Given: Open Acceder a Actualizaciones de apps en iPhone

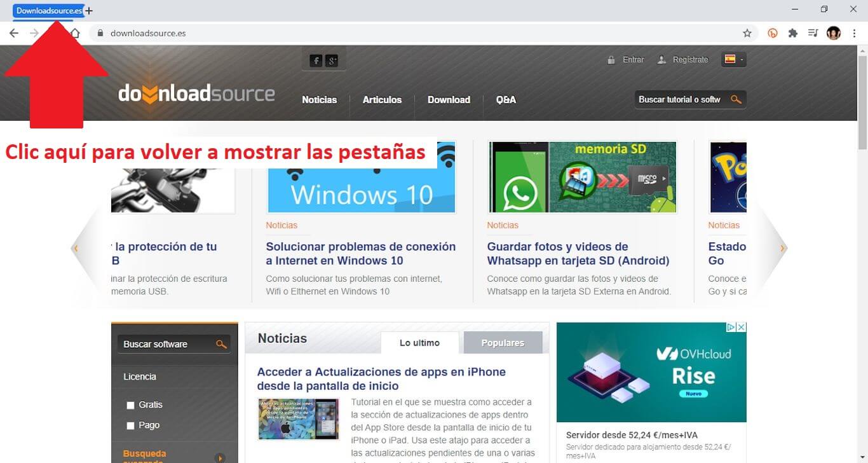Looking at the screenshot, I should (x=381, y=379).
